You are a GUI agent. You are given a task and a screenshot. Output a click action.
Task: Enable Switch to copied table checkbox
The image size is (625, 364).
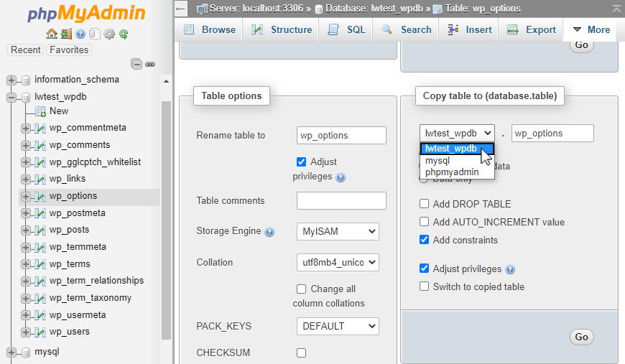pos(424,286)
